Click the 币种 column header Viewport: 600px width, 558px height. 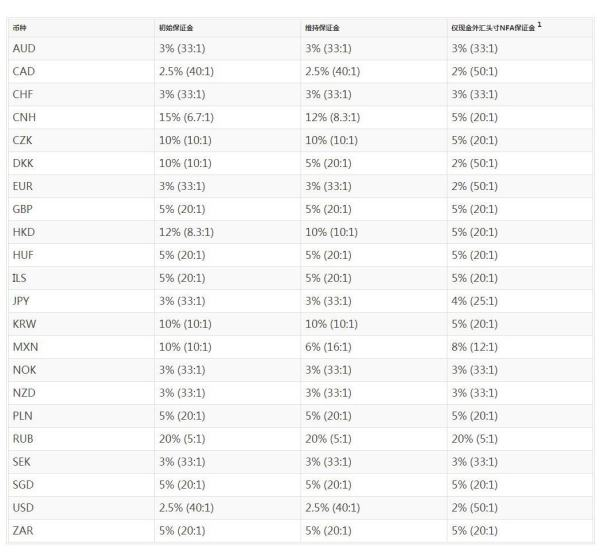[19, 28]
